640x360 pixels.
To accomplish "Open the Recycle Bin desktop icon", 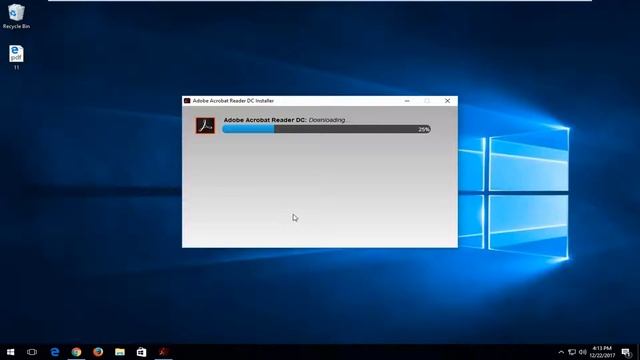I will tap(16, 16).
